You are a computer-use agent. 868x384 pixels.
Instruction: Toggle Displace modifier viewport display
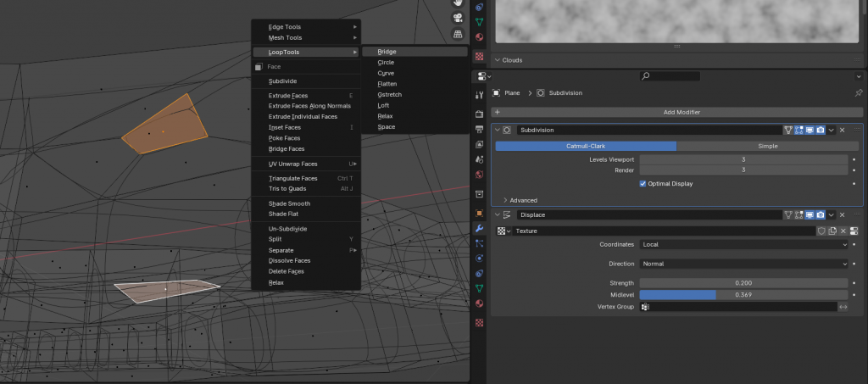809,215
